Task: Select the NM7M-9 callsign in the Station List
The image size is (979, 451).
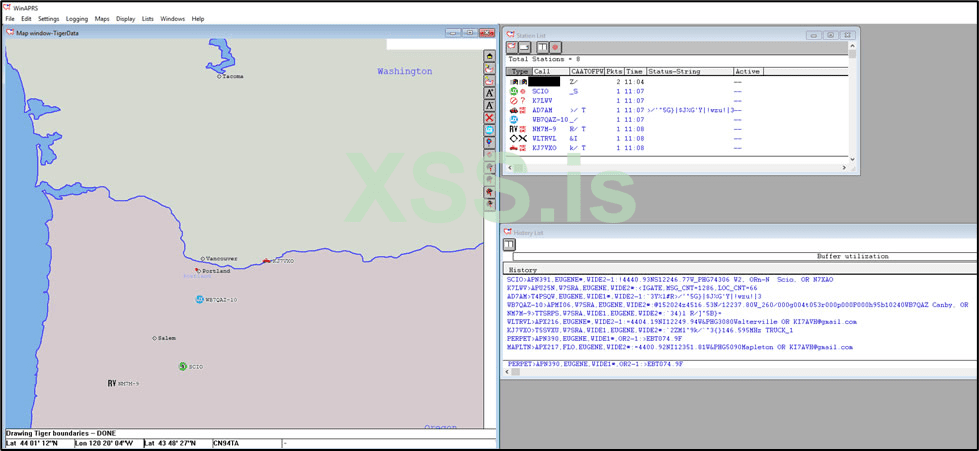Action: (x=544, y=129)
